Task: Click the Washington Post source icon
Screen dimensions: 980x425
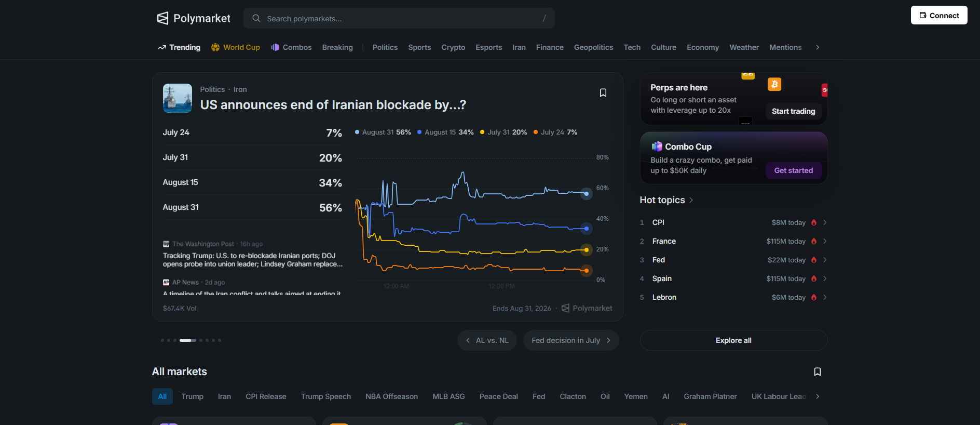Action: pos(166,244)
